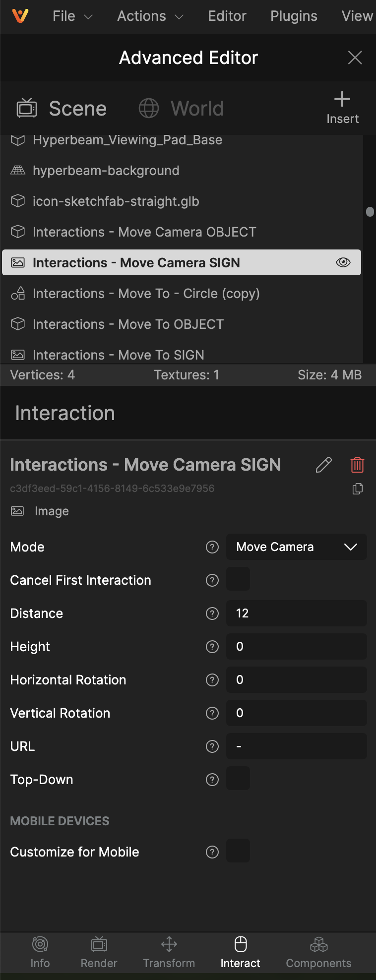Click the pencil rename icon
The width and height of the screenshot is (376, 980).
[324, 465]
